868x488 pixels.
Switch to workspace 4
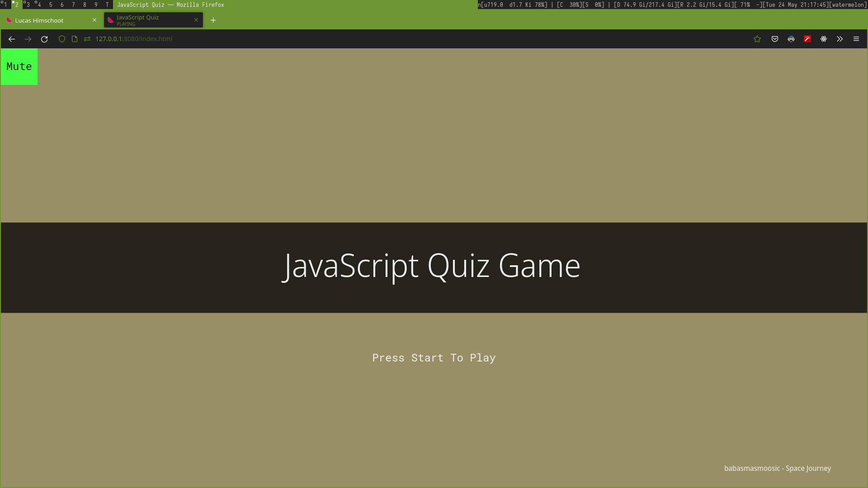[39, 5]
